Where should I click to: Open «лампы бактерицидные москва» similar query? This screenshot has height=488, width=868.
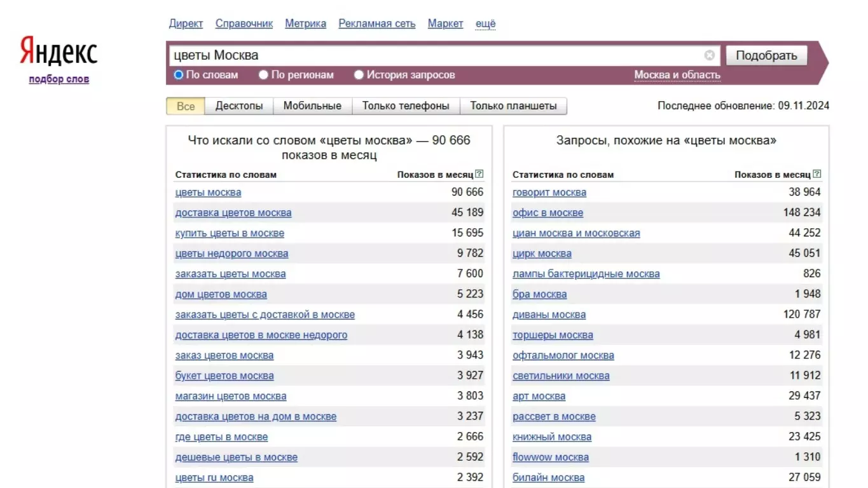[x=586, y=274]
